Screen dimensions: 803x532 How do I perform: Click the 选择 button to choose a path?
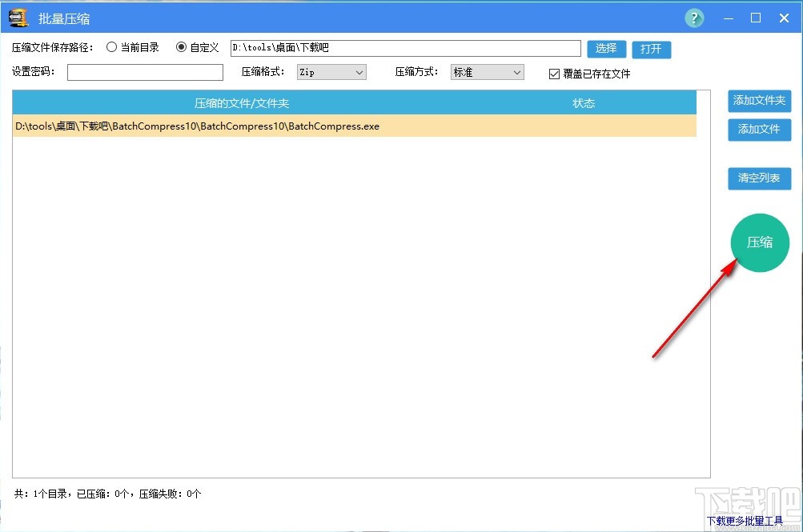point(606,48)
